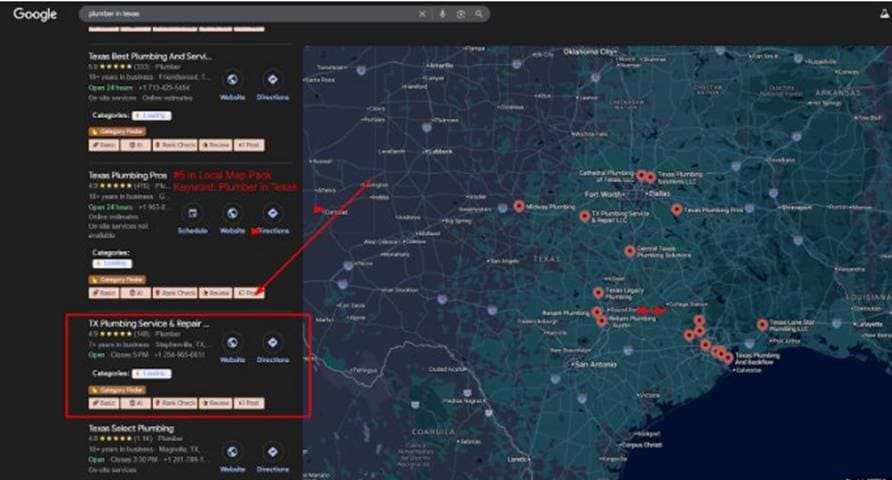Open Directions icon for Texas Select Plumbing
The image size is (892, 480).
pos(272,452)
